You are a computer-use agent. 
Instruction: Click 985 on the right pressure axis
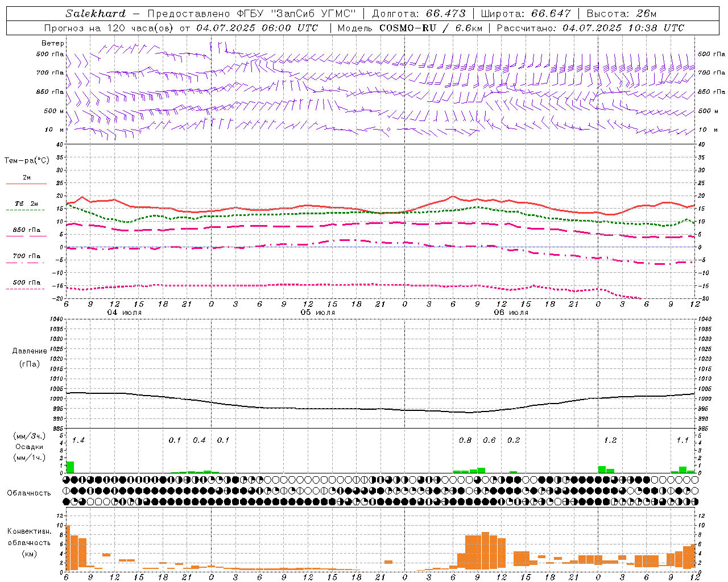click(x=704, y=428)
